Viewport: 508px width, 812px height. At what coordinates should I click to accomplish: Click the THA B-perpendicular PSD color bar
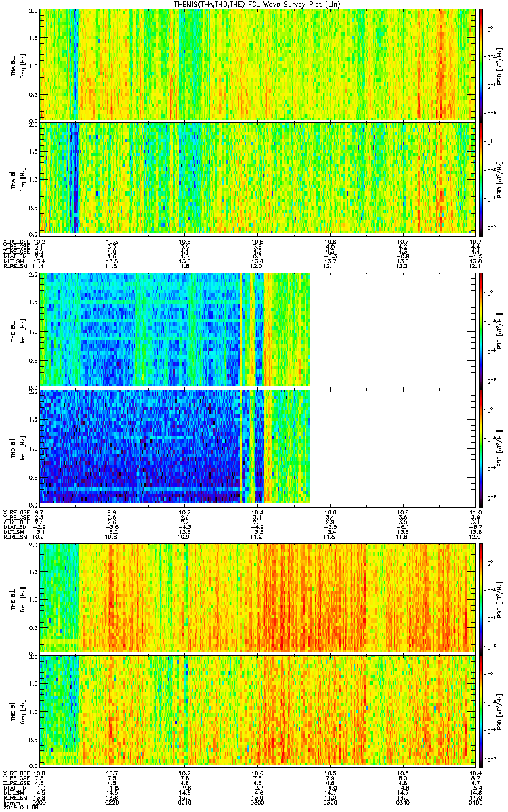tap(482, 64)
